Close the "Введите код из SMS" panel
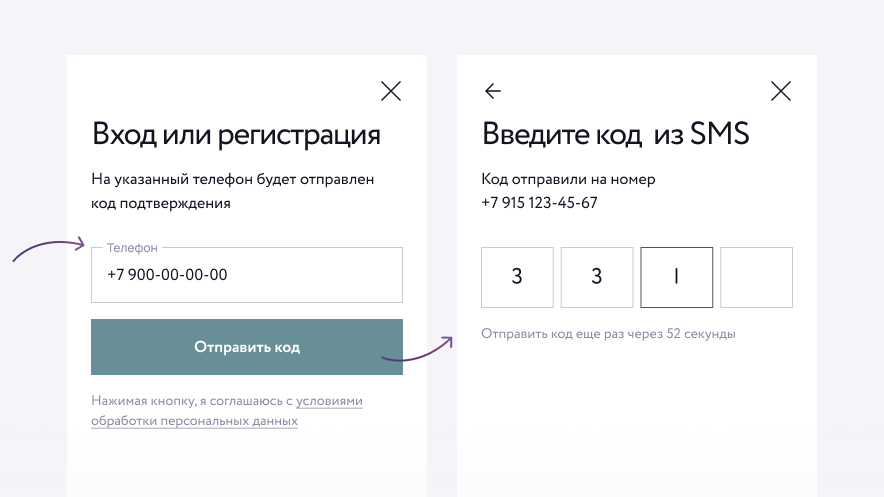The height and width of the screenshot is (497, 884). (x=781, y=91)
